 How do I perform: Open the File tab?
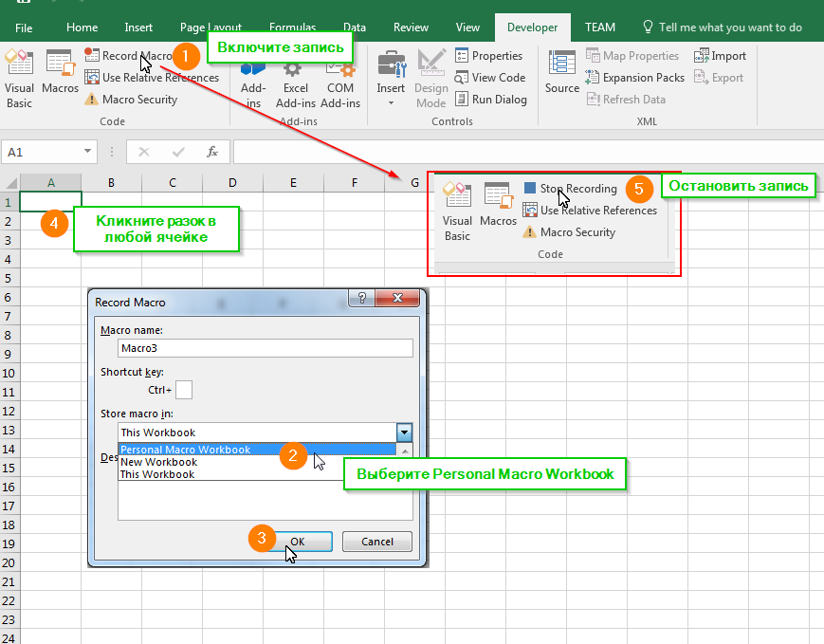[x=24, y=28]
